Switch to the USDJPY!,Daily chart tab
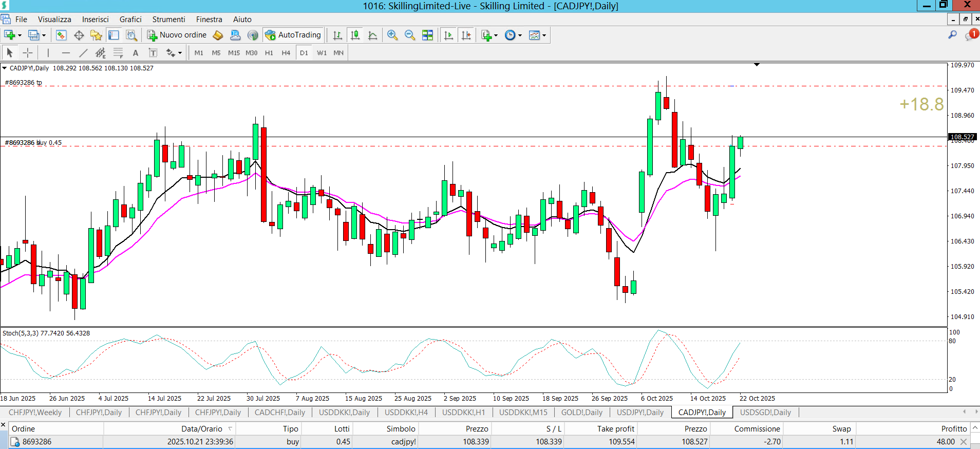The image size is (980, 449). (640, 412)
